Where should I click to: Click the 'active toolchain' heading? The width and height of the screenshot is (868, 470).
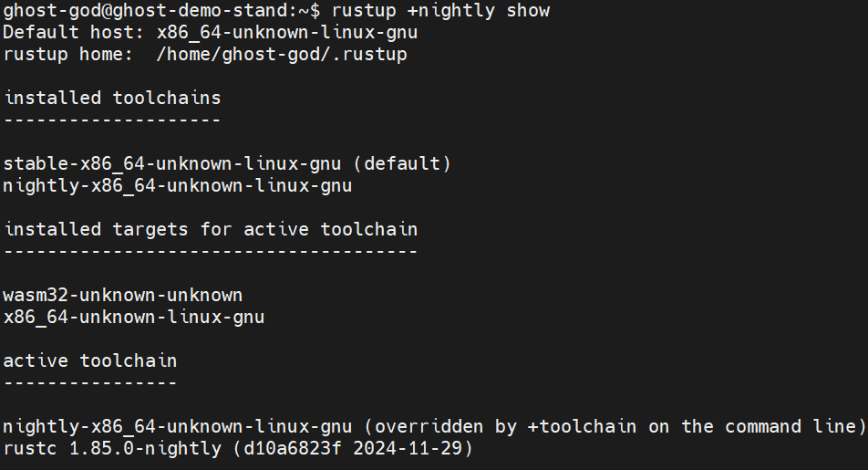pyautogui.click(x=90, y=360)
